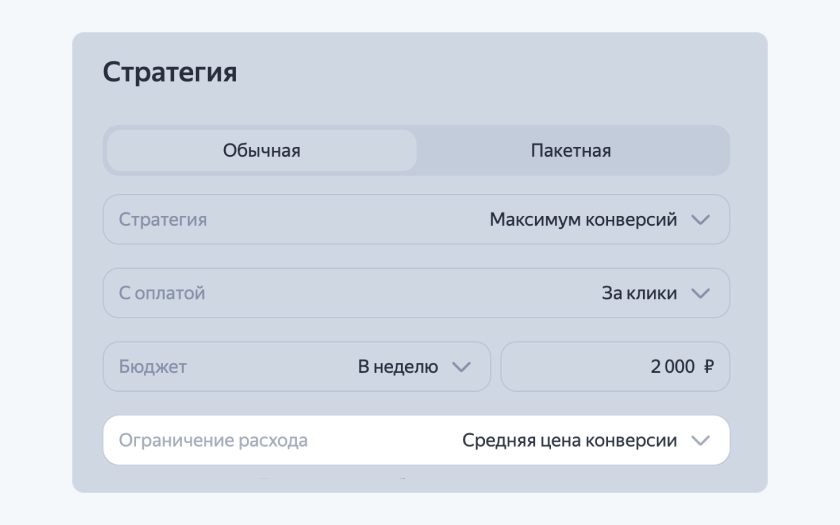Click the С оплатой label text
This screenshot has width=840, height=525.
pos(162,294)
